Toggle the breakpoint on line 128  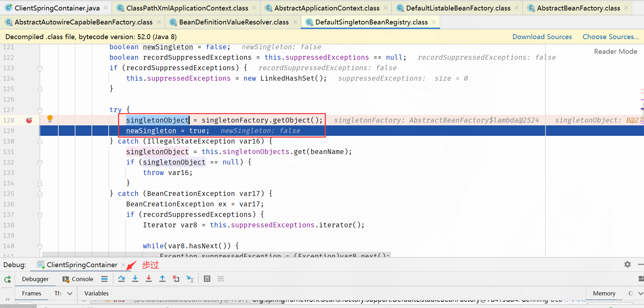tap(29, 120)
